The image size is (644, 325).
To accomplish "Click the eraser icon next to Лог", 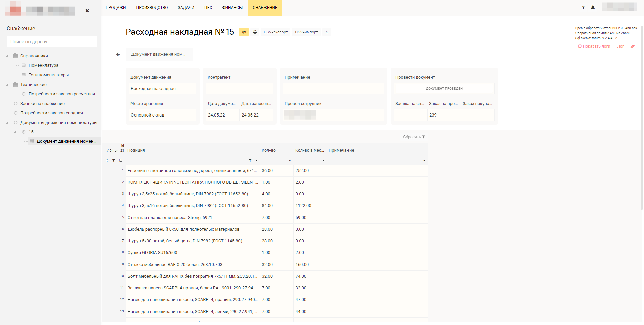I will point(633,46).
